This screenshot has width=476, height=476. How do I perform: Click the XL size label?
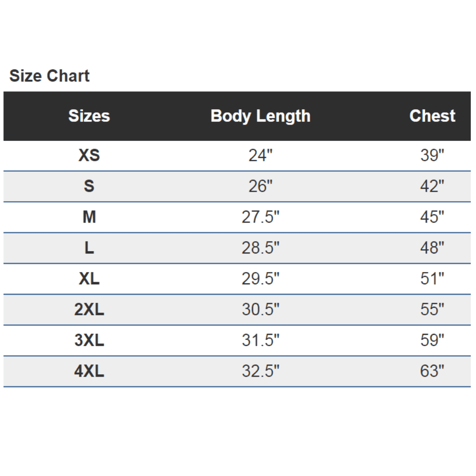point(89,279)
